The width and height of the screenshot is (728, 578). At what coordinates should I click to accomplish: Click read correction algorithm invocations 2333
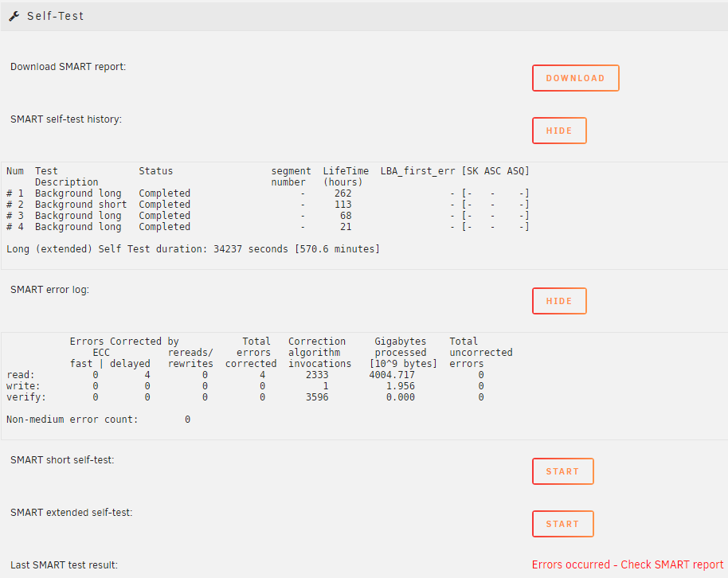tap(317, 375)
